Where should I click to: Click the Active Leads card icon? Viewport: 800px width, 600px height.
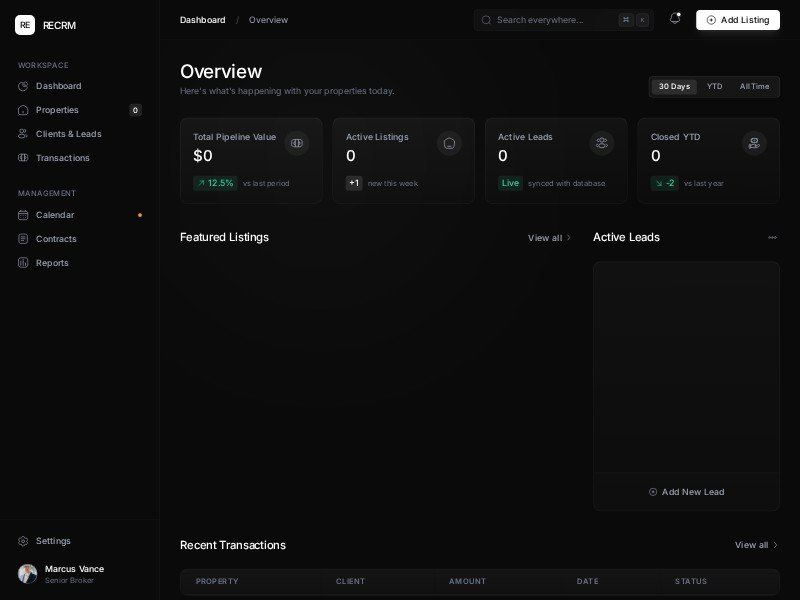tap(601, 143)
